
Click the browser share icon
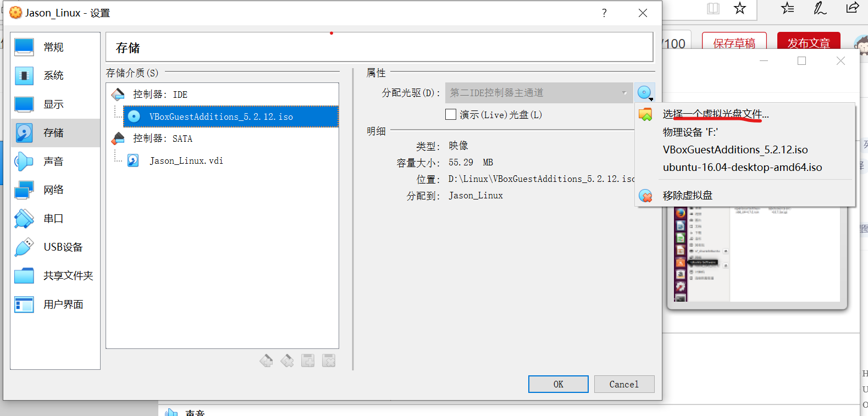(x=852, y=8)
